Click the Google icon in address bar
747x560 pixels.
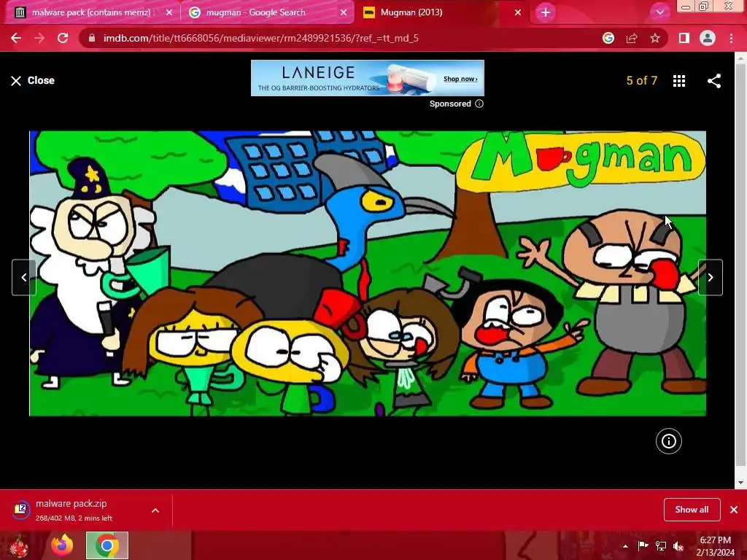click(x=608, y=38)
